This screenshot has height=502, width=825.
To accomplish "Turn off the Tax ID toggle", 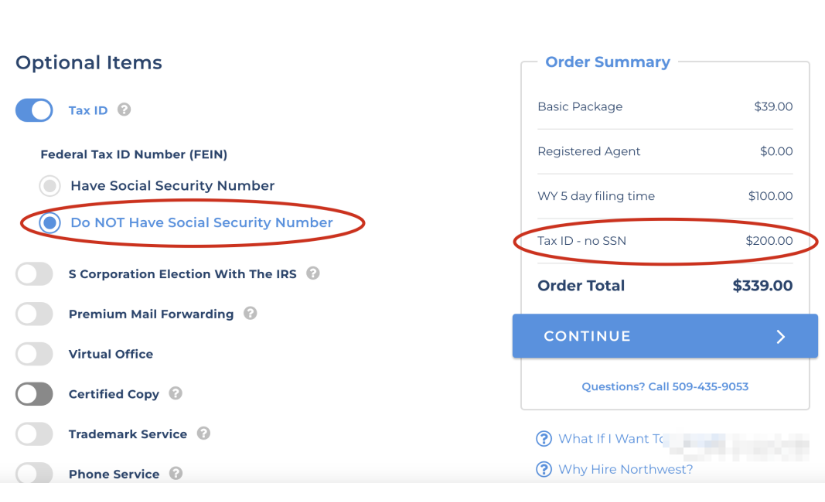I will coord(34,110).
